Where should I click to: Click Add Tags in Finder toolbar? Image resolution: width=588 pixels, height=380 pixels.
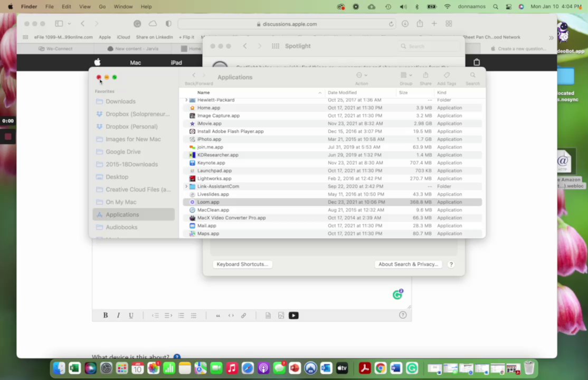coord(447,75)
